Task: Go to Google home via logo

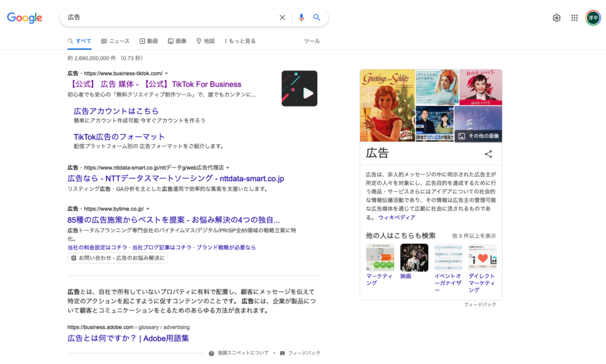Action: tap(25, 18)
